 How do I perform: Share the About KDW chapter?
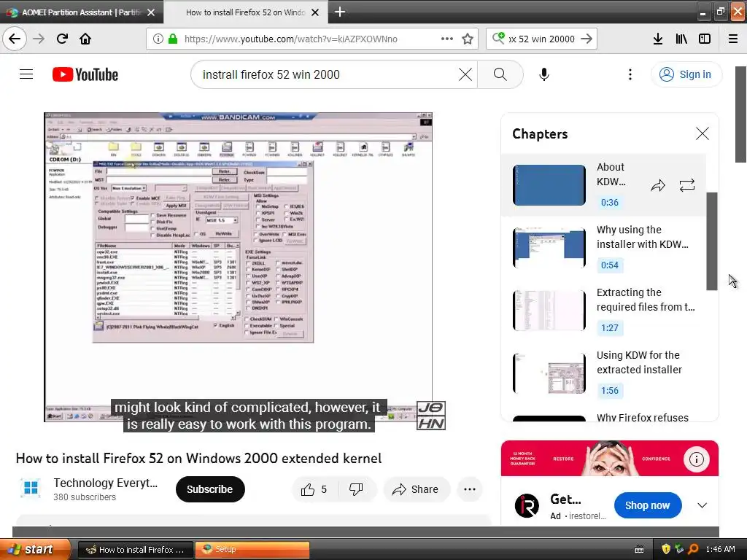pos(658,185)
